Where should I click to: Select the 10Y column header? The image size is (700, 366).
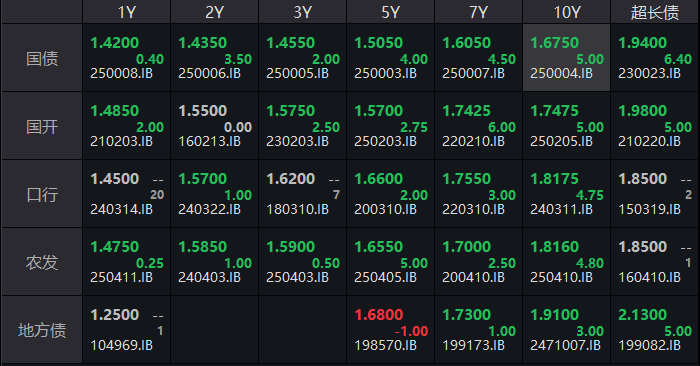click(x=567, y=12)
